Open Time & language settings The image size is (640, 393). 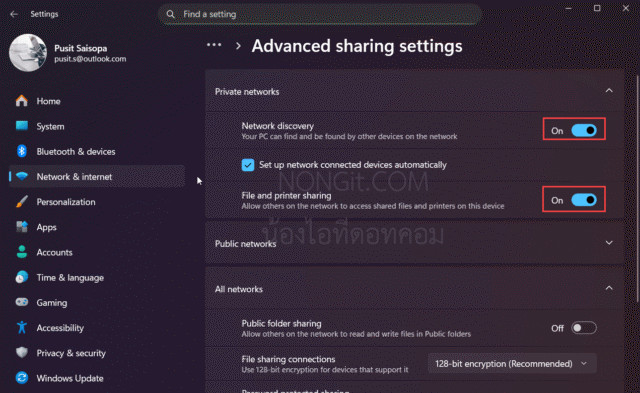97,278
